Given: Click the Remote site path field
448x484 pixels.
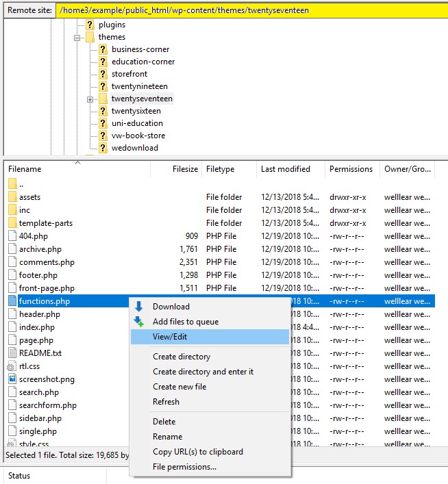Looking at the screenshot, I should 252,11.
